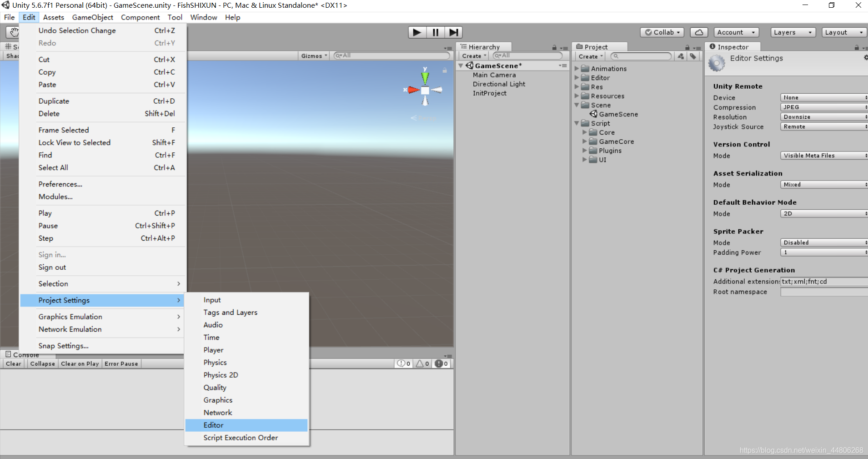
Task: Click the Pause button in toolbar
Action: (435, 32)
